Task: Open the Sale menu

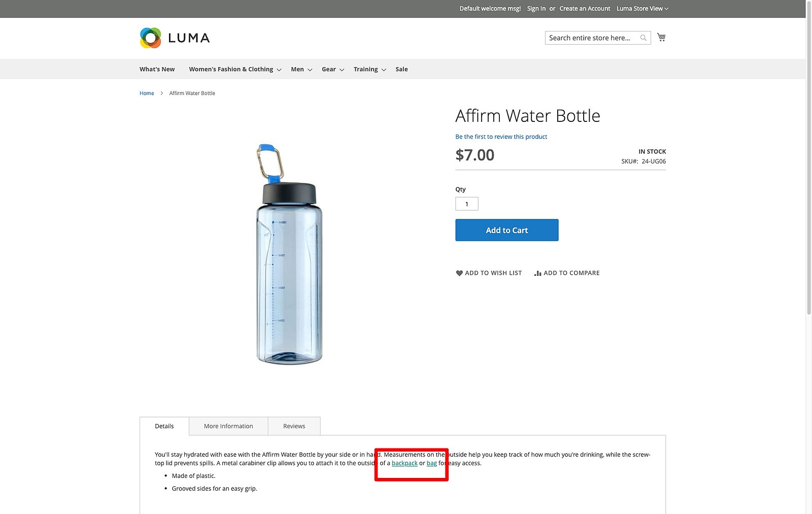Action: tap(401, 69)
